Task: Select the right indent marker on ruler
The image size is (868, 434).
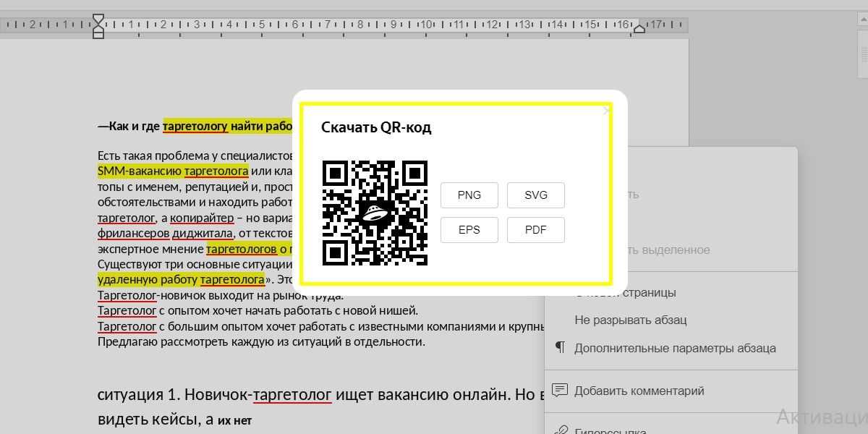Action: pos(639,28)
